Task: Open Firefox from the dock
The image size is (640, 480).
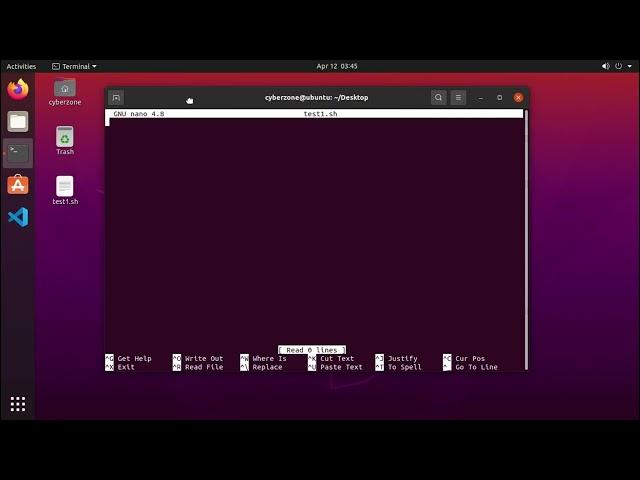Action: [18, 89]
